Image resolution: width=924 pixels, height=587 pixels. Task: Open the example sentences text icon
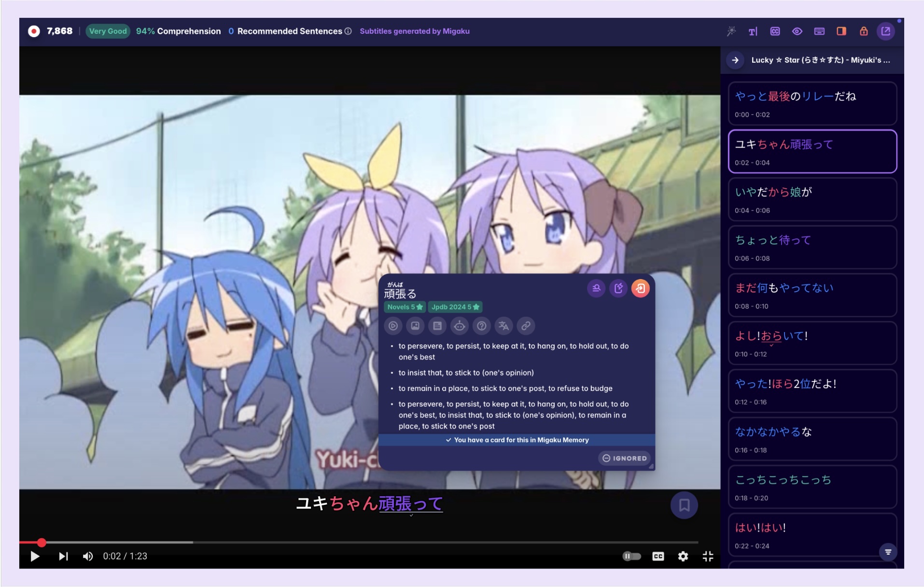coord(437,326)
